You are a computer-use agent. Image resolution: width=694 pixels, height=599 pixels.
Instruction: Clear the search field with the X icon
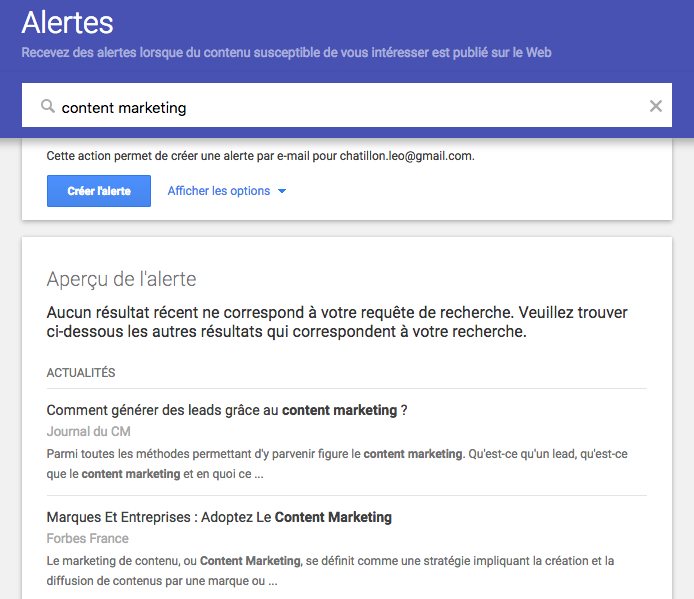coord(656,106)
